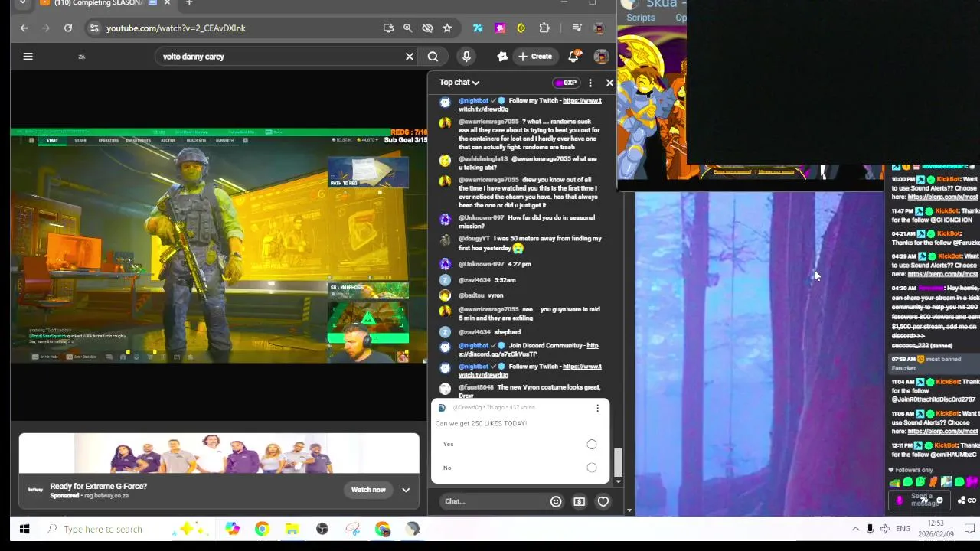This screenshot has width=980, height=551.
Task: Open the YouTube hamburger guide menu
Action: tap(28, 56)
